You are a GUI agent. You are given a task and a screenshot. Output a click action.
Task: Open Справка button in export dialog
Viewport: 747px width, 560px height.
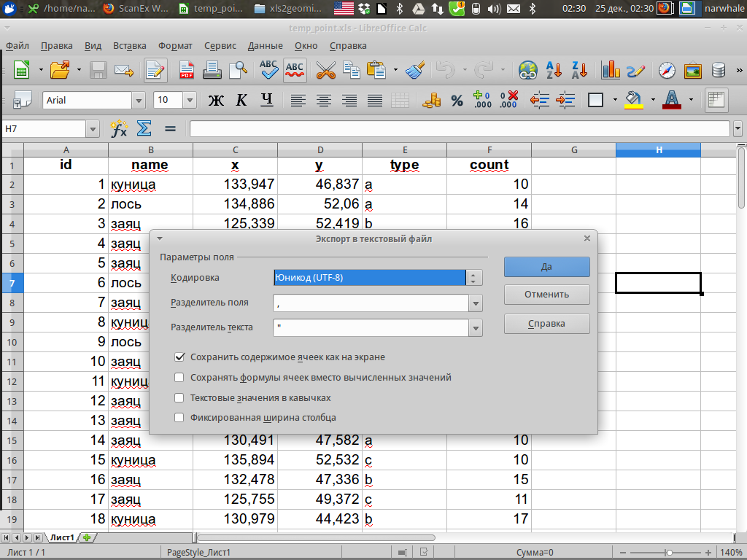click(x=547, y=324)
